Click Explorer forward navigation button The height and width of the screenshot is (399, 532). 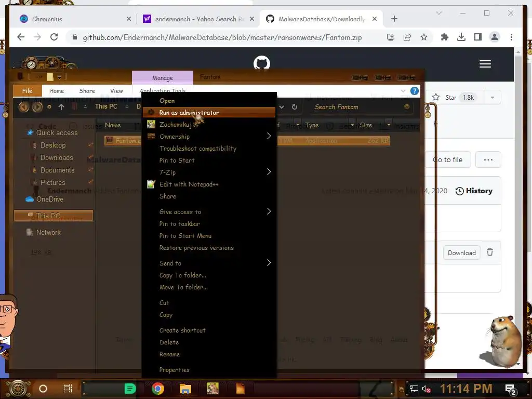37,107
